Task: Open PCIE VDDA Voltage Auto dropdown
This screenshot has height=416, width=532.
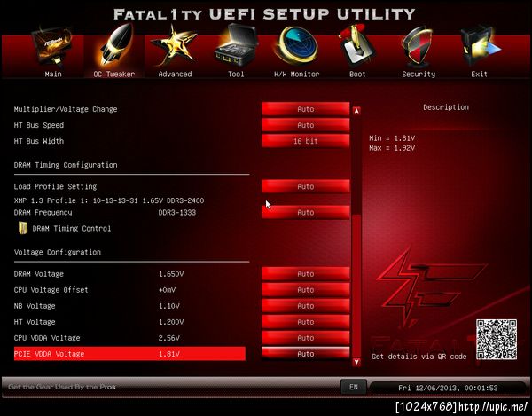Action: point(305,354)
